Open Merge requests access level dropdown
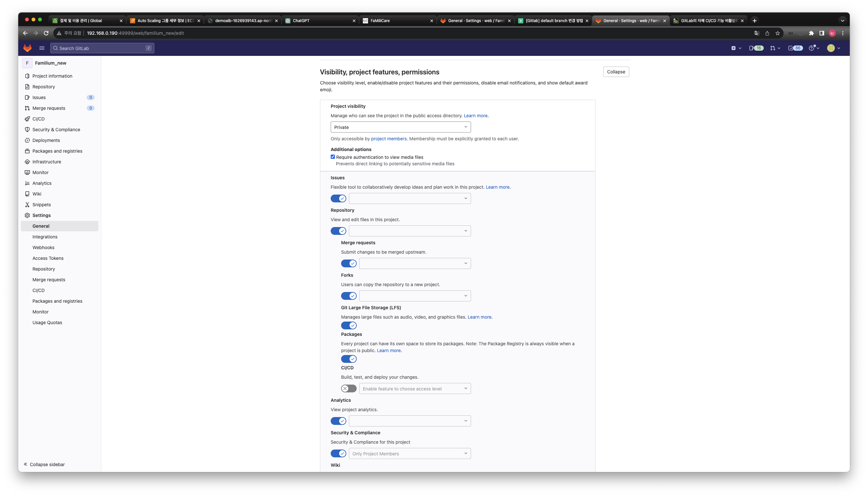 click(415, 263)
